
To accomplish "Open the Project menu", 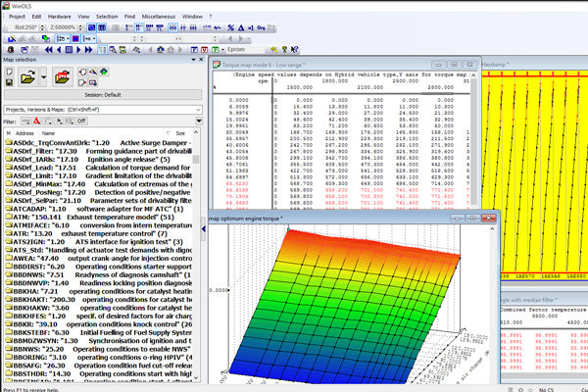I will (17, 17).
